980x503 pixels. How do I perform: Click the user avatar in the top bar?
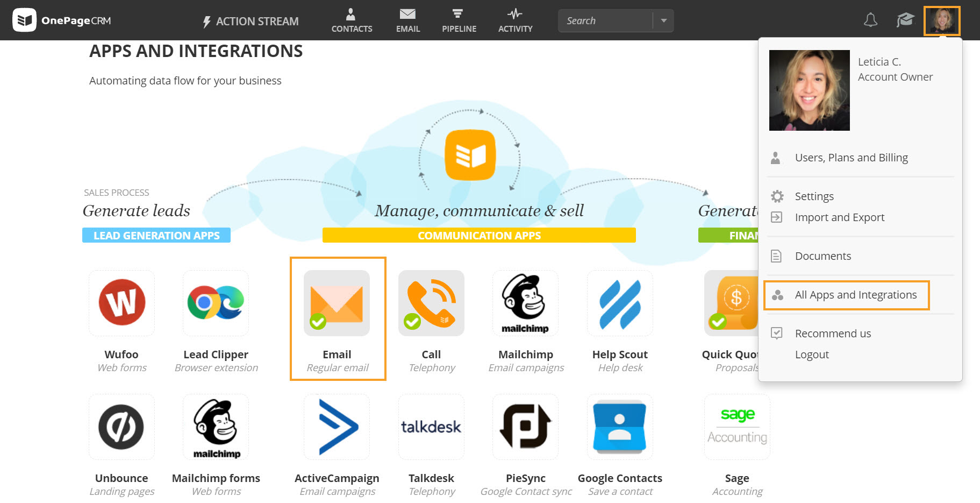(x=942, y=21)
